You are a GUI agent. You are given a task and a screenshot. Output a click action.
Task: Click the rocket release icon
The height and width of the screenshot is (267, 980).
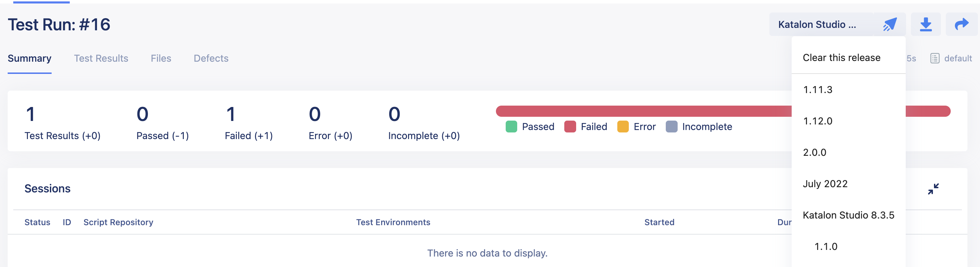pyautogui.click(x=889, y=24)
